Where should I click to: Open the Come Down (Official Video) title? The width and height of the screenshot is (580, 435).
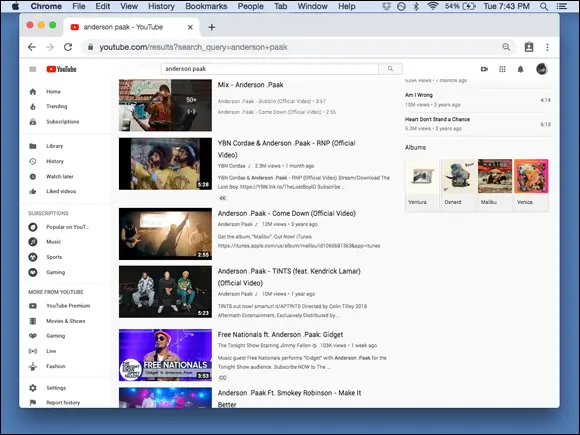pyautogui.click(x=287, y=213)
